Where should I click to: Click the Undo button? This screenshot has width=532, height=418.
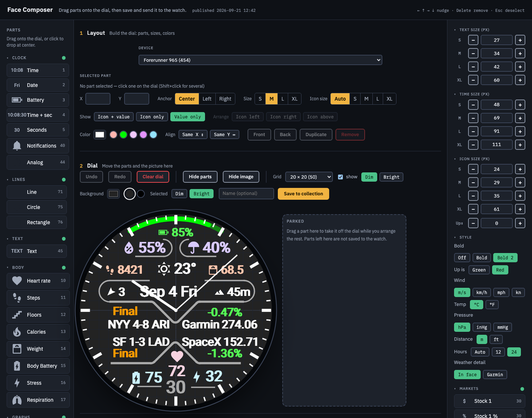[91, 177]
